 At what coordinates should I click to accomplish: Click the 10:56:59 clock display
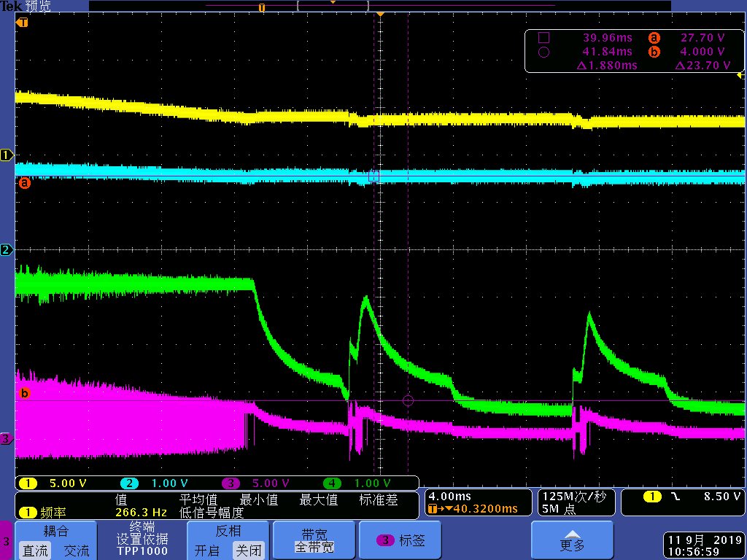pyautogui.click(x=693, y=553)
